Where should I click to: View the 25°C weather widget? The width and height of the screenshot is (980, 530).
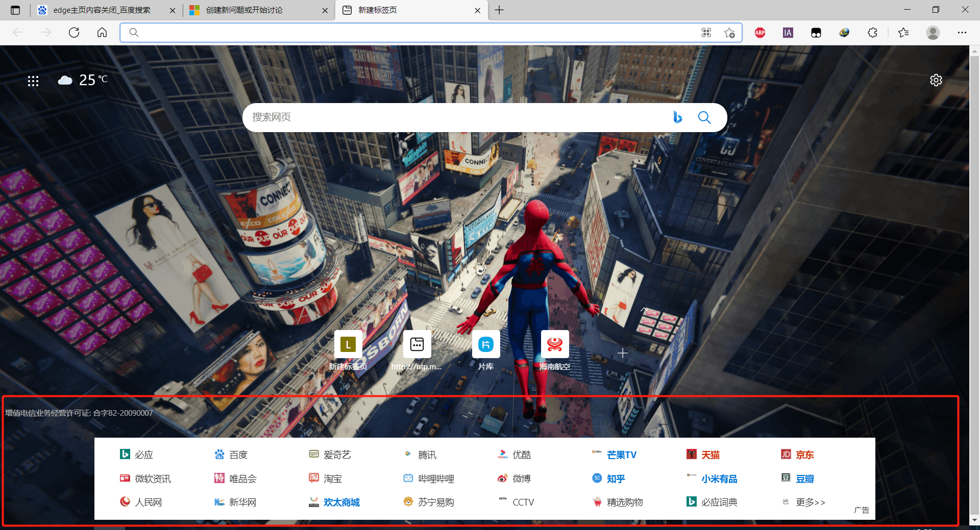[83, 80]
